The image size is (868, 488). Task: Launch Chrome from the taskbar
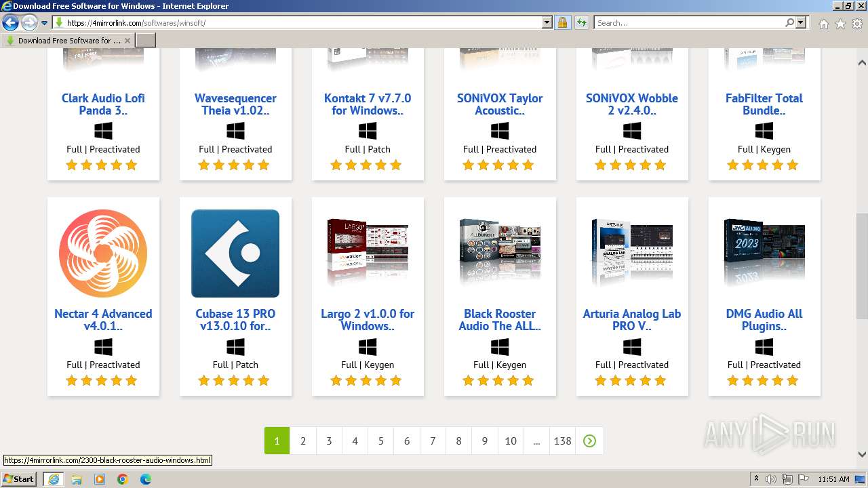pyautogui.click(x=123, y=479)
